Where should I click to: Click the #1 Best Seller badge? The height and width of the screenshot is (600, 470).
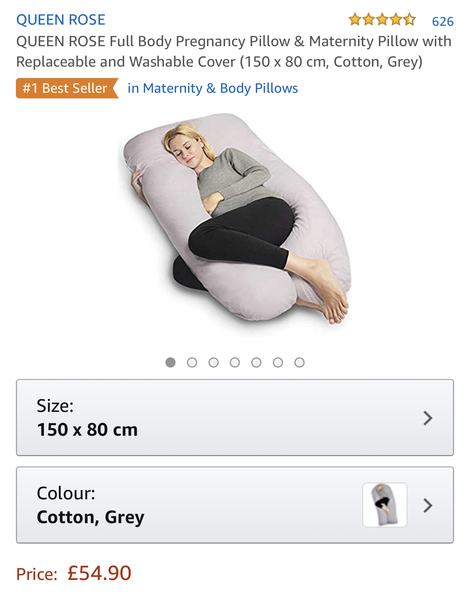coord(67,88)
